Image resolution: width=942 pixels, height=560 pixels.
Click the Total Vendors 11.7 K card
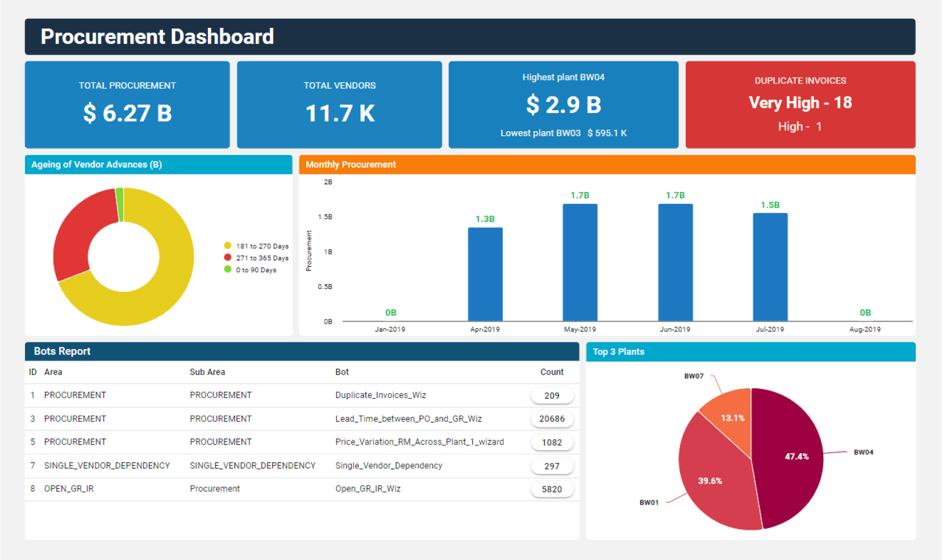point(339,105)
